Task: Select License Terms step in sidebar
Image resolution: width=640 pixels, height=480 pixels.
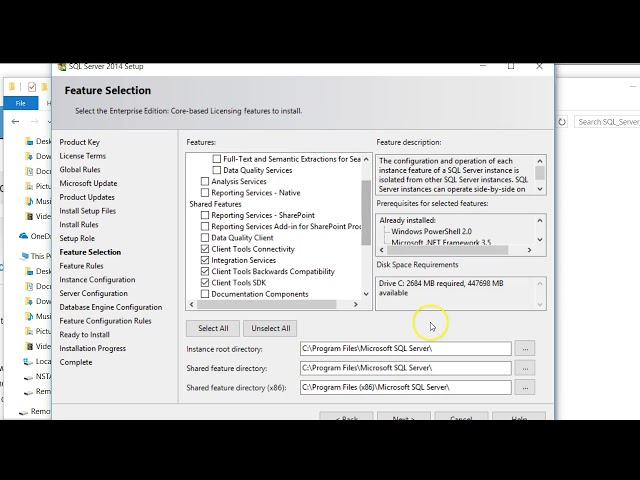Action: coord(82,156)
